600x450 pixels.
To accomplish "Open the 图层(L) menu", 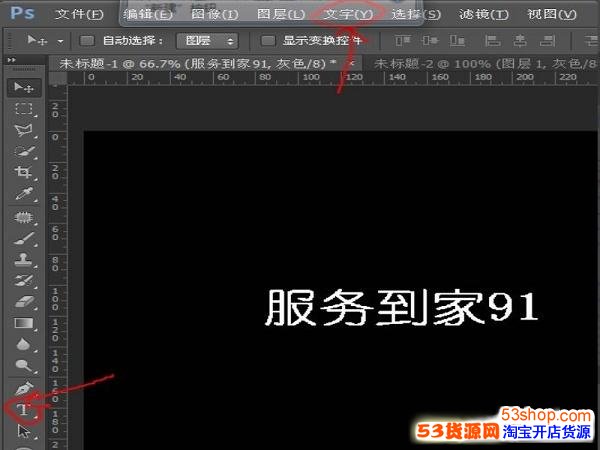I will [x=281, y=15].
